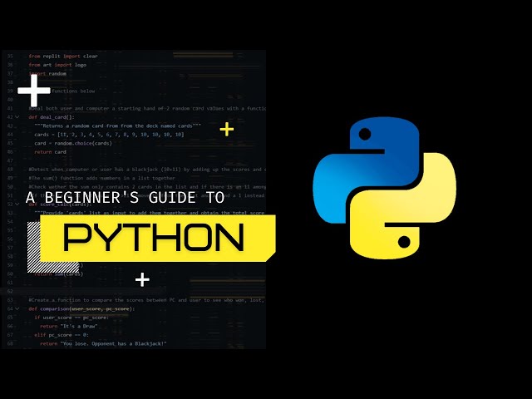
Task: Click the return "It's a Draw" line
Action: coord(69,326)
